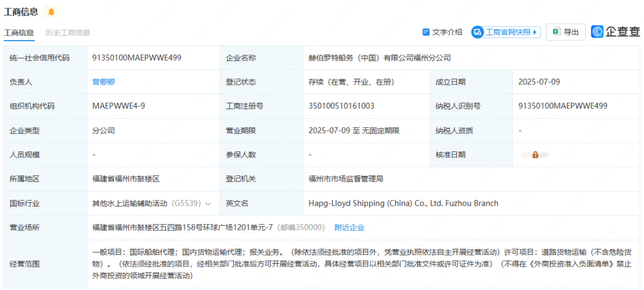The image size is (644, 290).
Task: Click the 工商信息 section heading
Action: point(21,12)
